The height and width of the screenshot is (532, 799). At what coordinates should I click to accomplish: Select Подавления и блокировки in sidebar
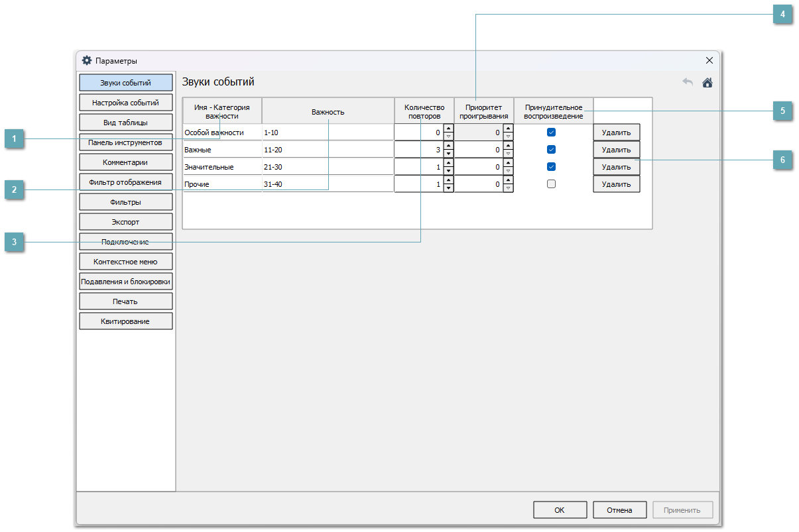coord(125,282)
